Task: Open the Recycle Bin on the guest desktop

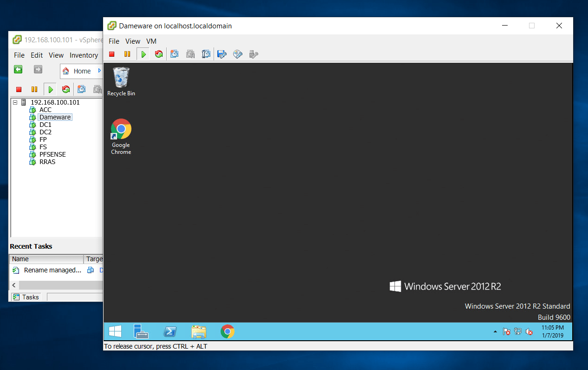Action: click(121, 81)
